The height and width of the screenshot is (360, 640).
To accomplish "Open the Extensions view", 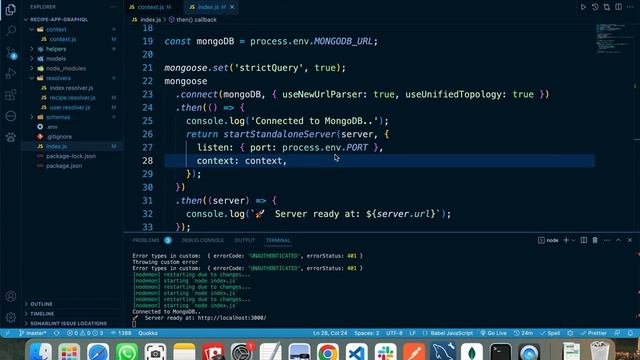I will click(x=11, y=95).
